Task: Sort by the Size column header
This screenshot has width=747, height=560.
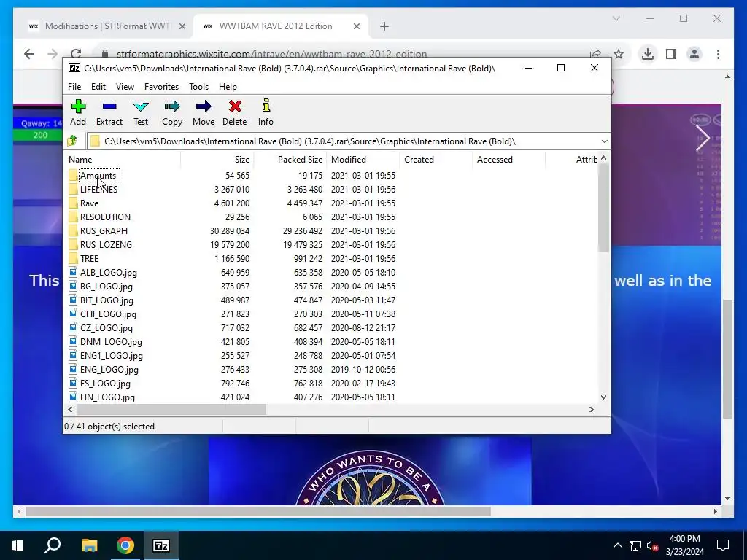Action: [217, 160]
